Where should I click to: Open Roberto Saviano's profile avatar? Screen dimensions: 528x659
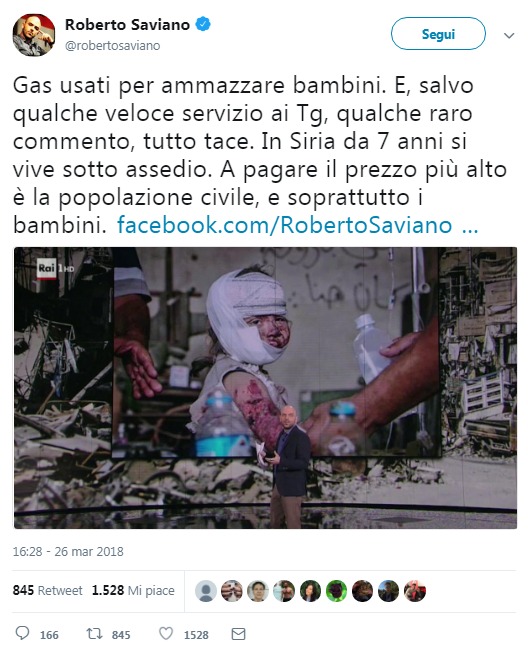(34, 35)
